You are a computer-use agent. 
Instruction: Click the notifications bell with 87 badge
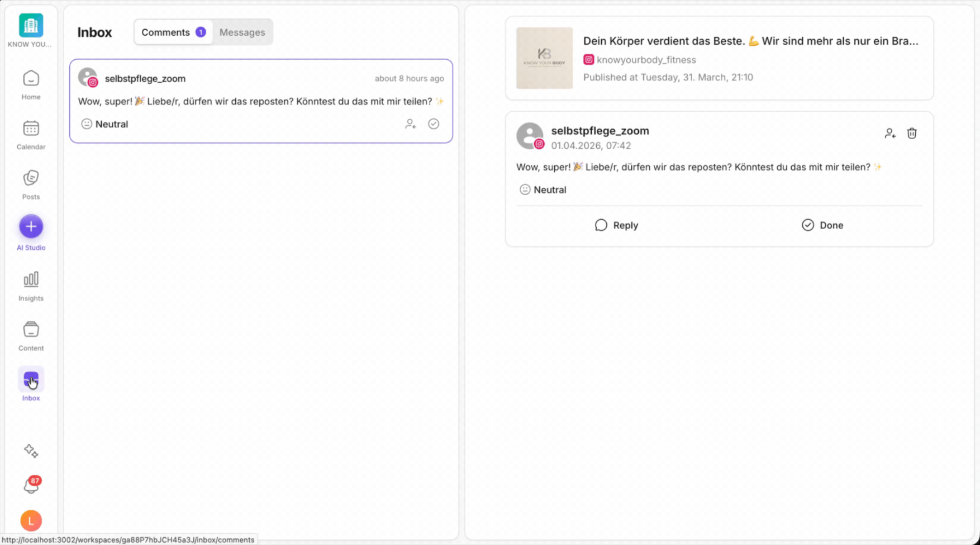[31, 486]
